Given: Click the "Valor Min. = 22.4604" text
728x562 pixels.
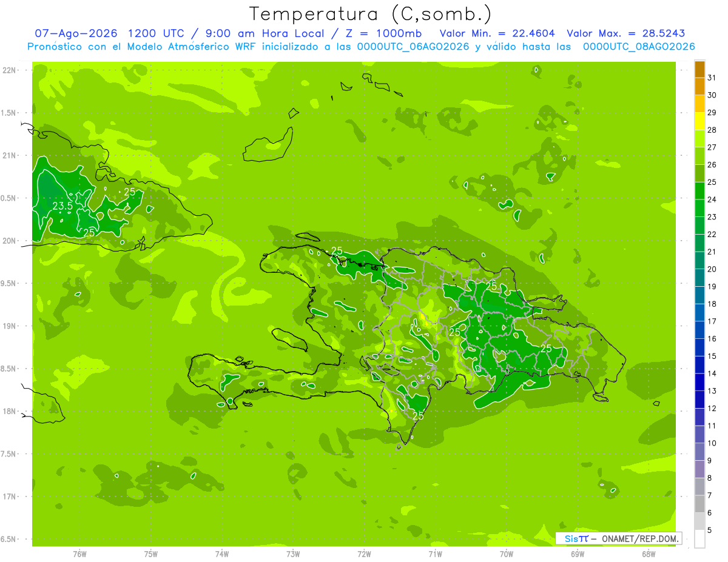Looking at the screenshot, I should [x=497, y=33].
